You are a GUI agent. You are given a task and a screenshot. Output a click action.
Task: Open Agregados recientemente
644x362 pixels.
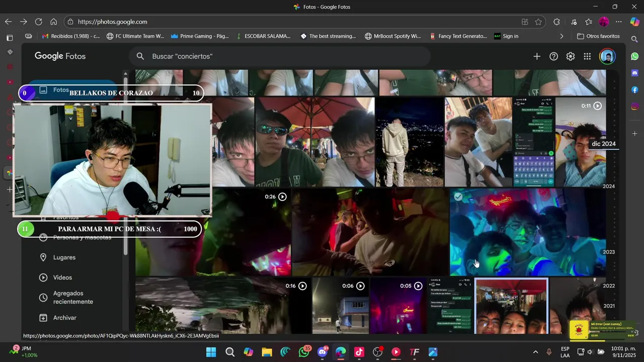tap(74, 298)
